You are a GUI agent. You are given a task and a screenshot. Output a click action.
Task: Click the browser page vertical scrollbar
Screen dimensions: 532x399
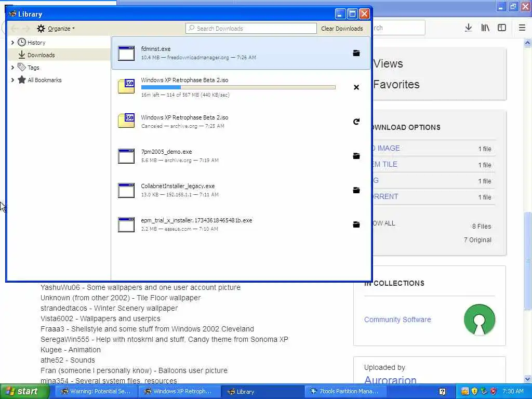[528, 261]
